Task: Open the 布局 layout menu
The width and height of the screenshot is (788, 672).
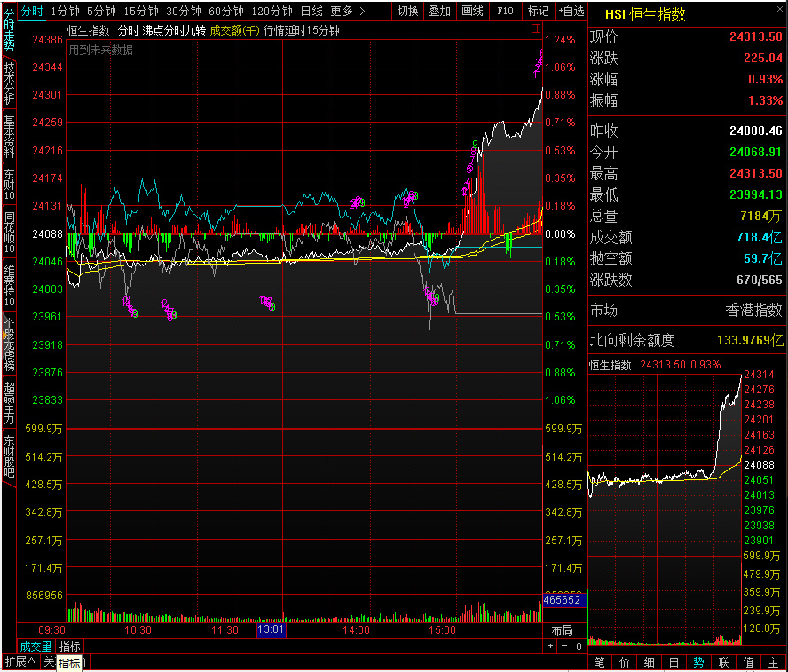Action: [x=562, y=629]
